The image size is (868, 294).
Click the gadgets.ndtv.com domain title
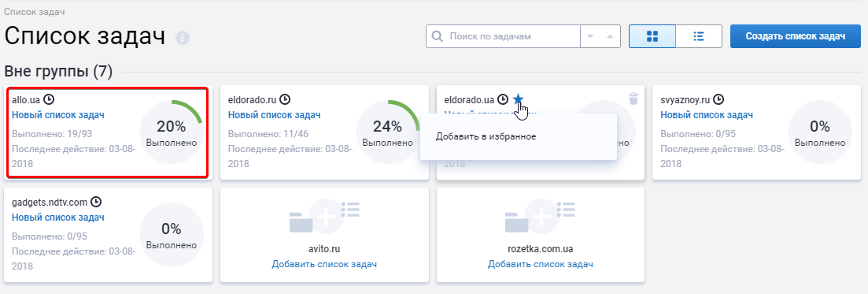click(x=50, y=202)
